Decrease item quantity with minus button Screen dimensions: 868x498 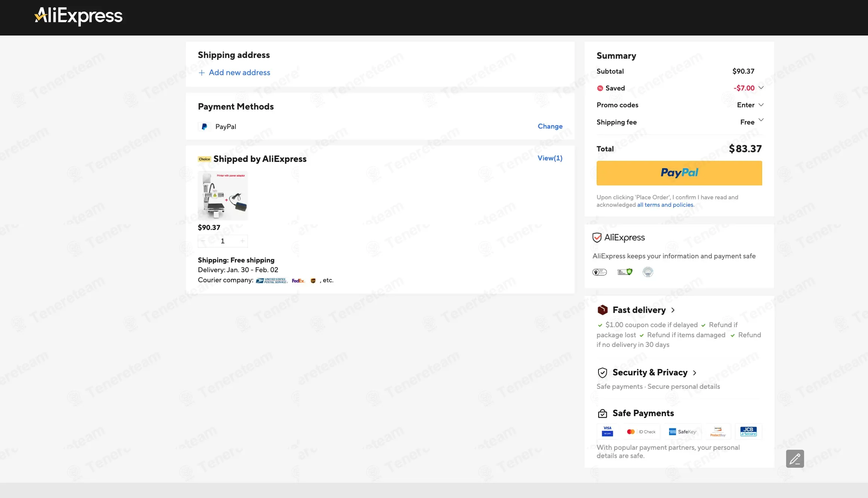point(203,241)
